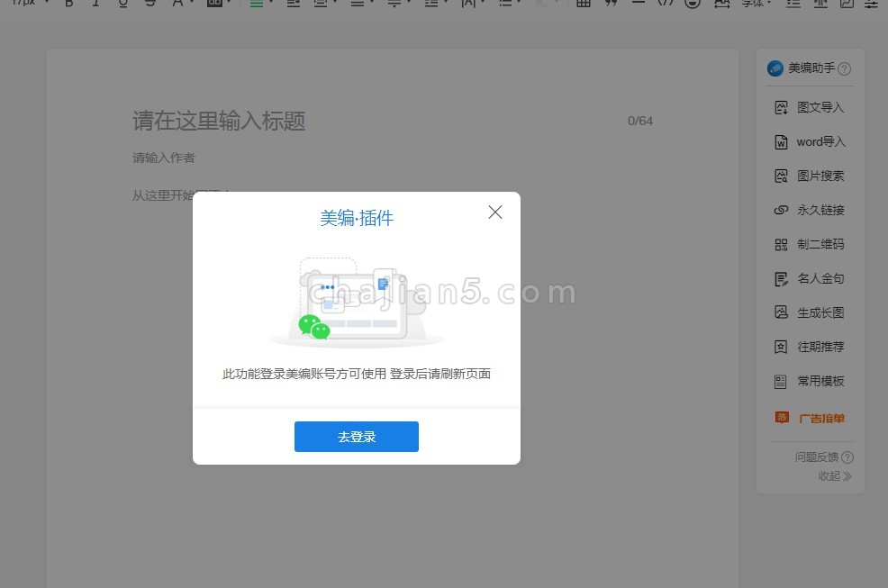Click the 去登录 login button
This screenshot has height=588, width=888.
coord(357,437)
